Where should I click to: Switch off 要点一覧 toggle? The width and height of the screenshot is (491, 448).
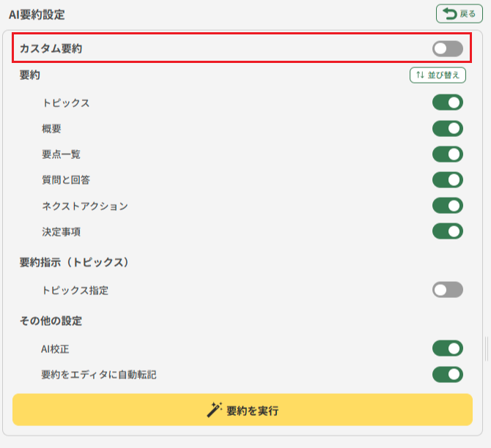(x=447, y=154)
